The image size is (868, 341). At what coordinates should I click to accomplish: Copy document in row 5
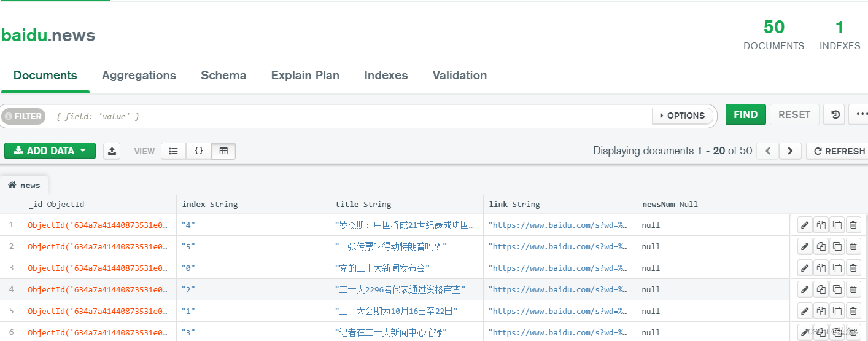click(x=821, y=311)
